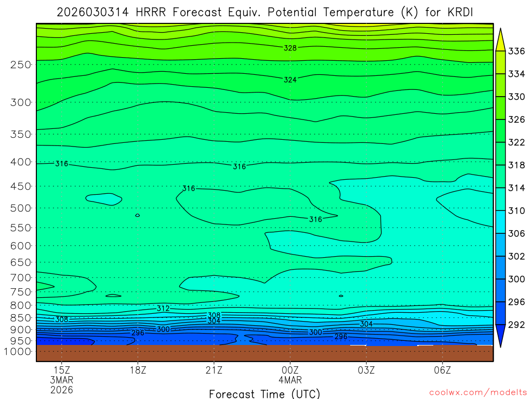The width and height of the screenshot is (532, 399).
Task: Click the 3MAR date label
Action: tap(62, 380)
